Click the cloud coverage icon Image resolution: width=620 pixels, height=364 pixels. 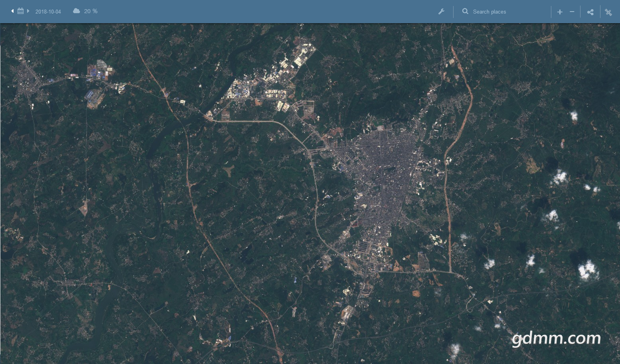tap(76, 11)
